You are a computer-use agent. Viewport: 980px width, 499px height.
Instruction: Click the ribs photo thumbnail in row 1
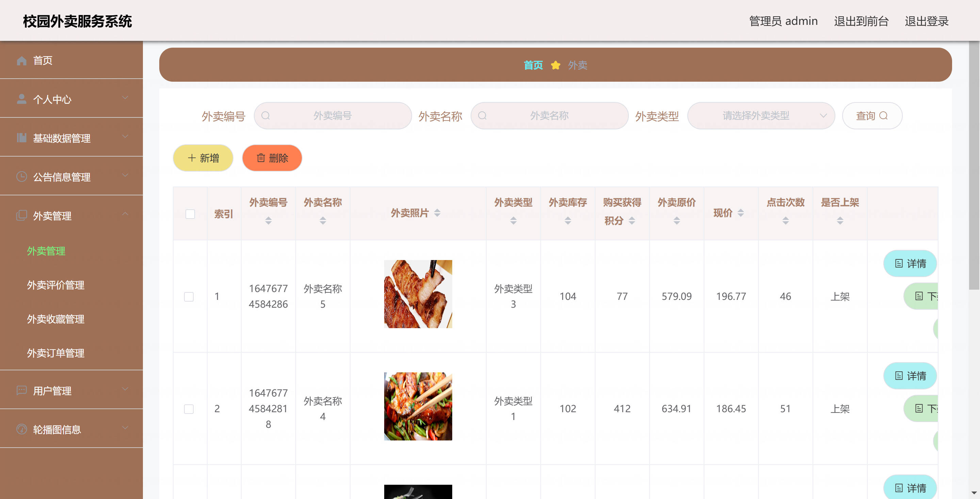[418, 294]
